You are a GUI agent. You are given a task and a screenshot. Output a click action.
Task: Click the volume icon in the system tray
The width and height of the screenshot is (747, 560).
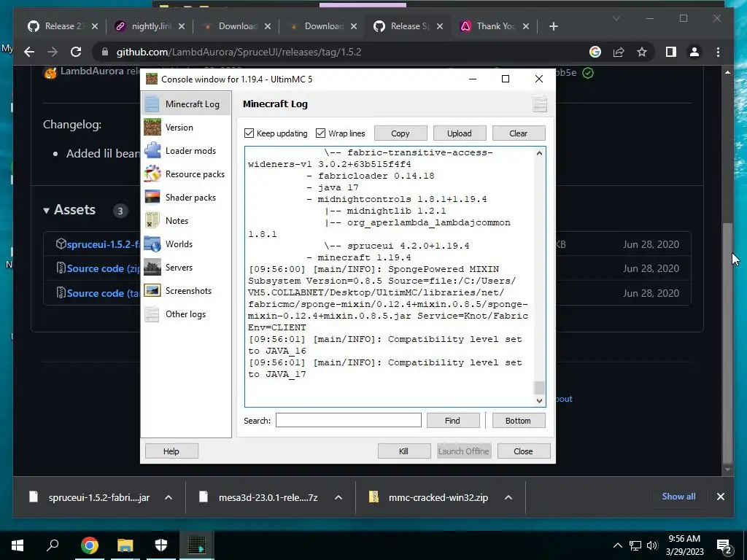click(652, 545)
